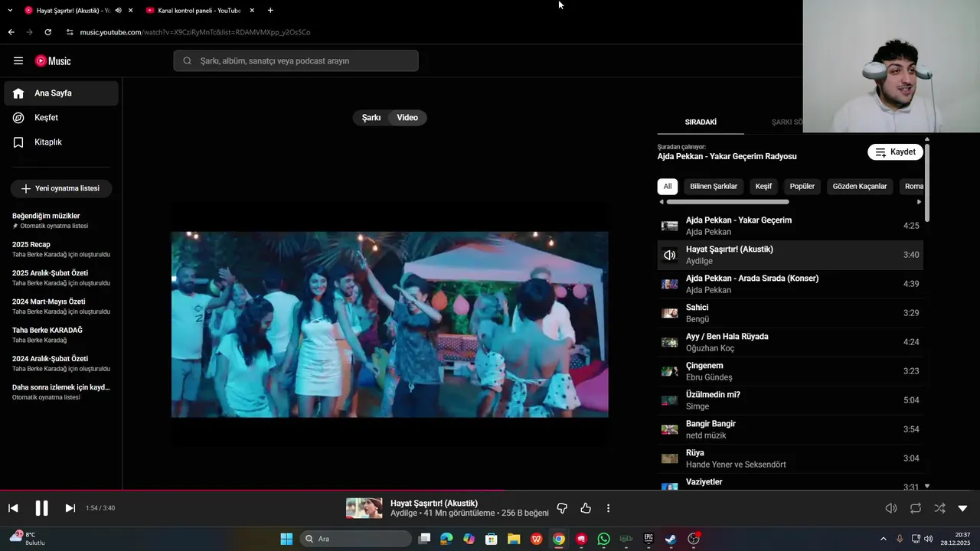The image size is (980, 551).
Task: Like the song Hayat Şaşırtır
Action: [586, 508]
